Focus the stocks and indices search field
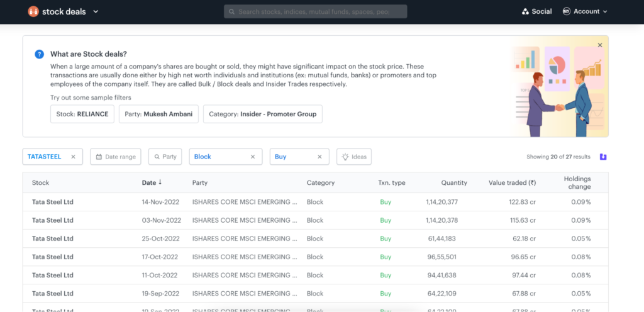Image resolution: width=644 pixels, height=312 pixels. click(x=316, y=11)
